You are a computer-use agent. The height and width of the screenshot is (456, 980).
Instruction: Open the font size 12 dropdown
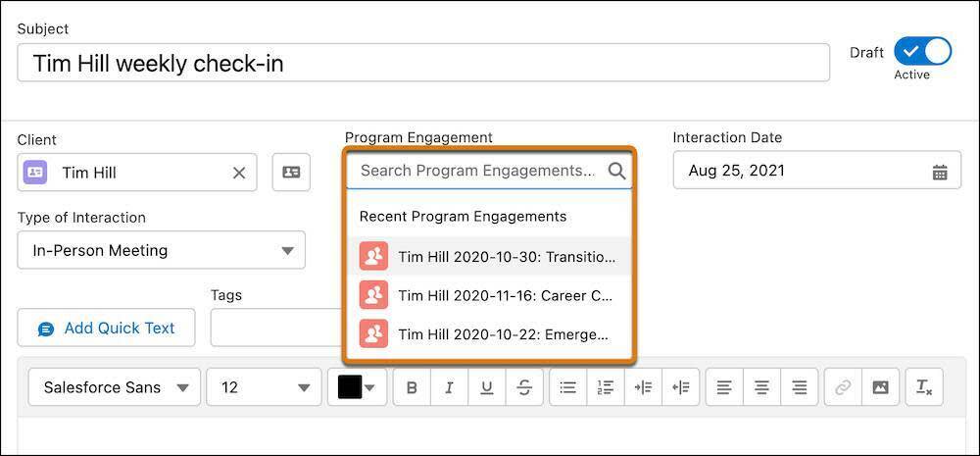(264, 387)
